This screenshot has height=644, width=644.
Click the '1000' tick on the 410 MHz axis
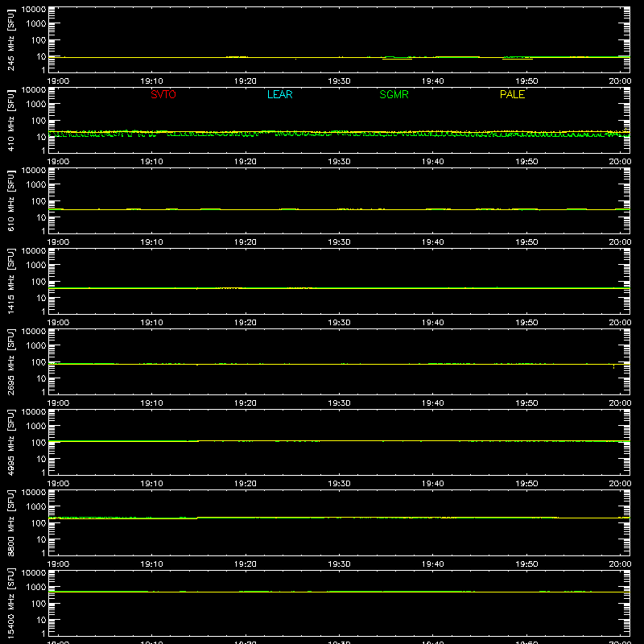point(36,104)
